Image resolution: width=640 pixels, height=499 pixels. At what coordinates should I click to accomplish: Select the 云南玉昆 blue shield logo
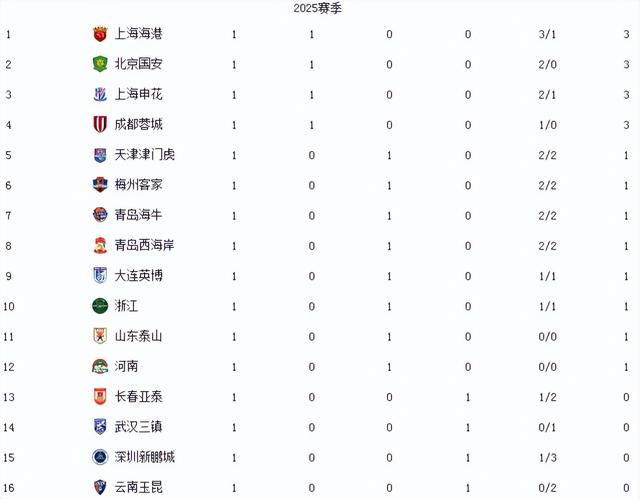(100, 487)
